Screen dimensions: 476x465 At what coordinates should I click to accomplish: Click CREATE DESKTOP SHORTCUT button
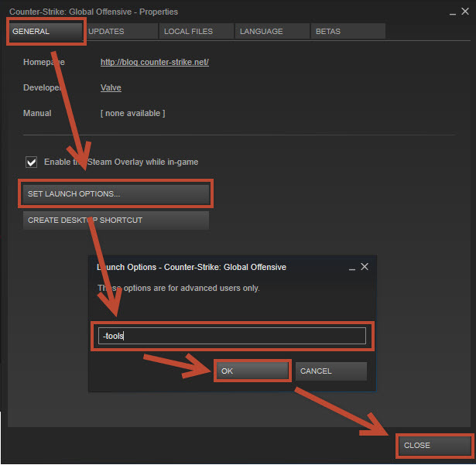pos(116,221)
